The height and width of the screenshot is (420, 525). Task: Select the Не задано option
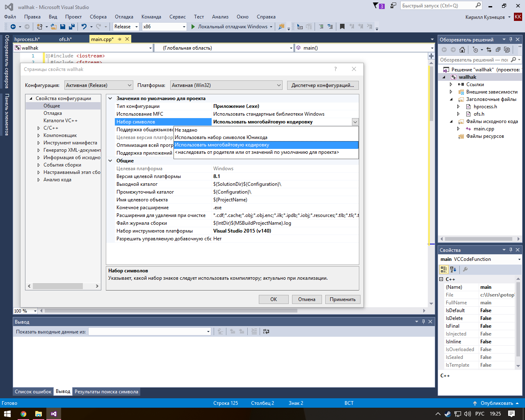[266, 130]
